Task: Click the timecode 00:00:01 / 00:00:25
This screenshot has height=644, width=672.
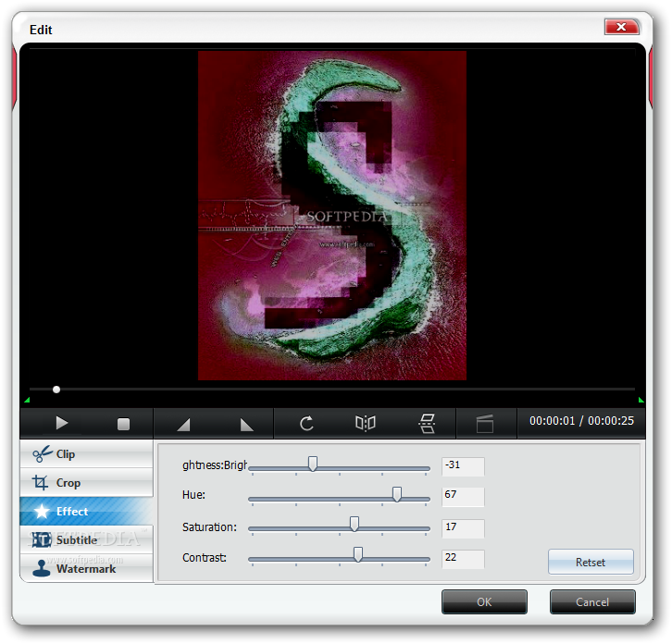Action: click(x=581, y=421)
